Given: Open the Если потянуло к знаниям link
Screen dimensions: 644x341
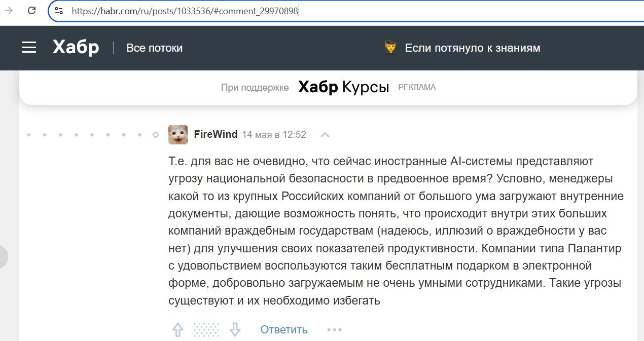Looking at the screenshot, I should (473, 48).
